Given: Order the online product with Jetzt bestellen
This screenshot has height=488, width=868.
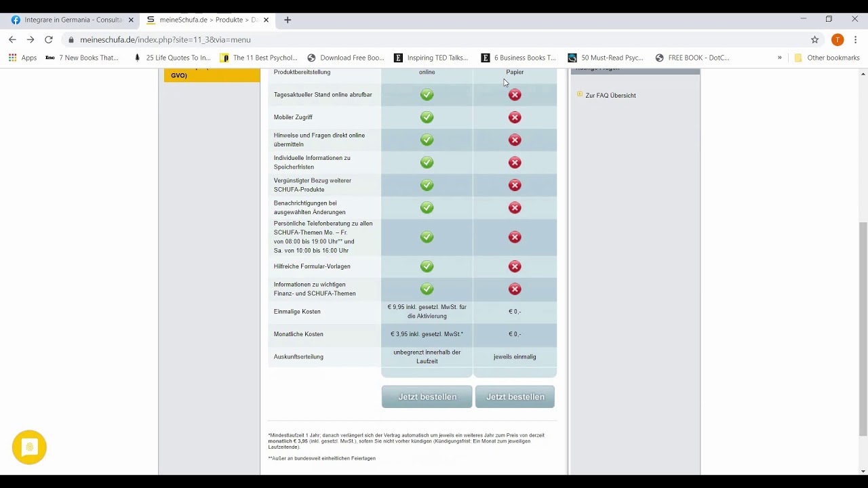Looking at the screenshot, I should (427, 396).
